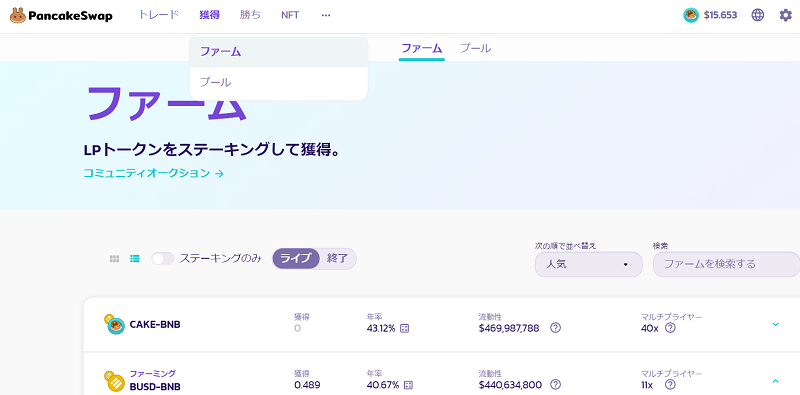Switch to list table view icon
Viewport: 800px width, 395px height.
(135, 259)
